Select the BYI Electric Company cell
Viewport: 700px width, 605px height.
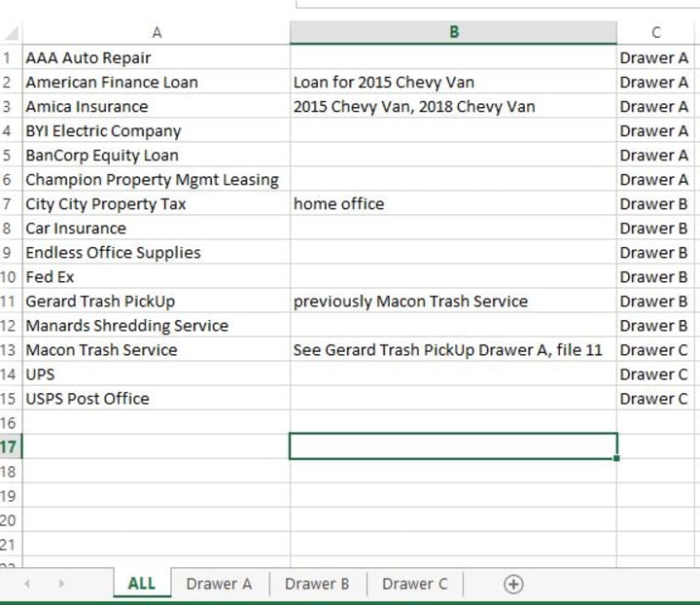[x=157, y=130]
